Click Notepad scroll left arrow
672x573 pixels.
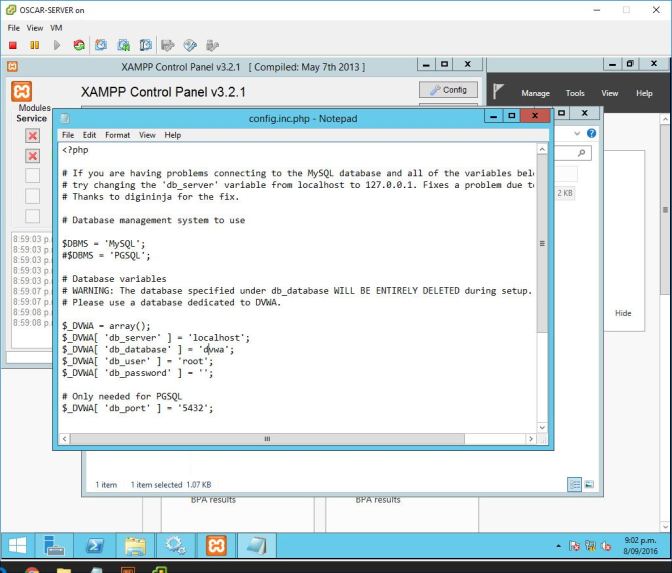[x=64, y=439]
